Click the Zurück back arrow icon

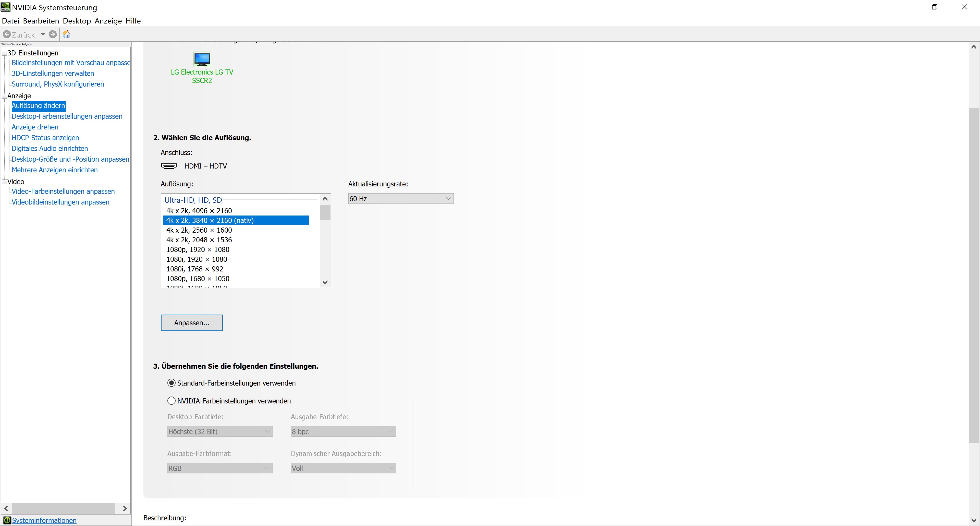(7, 34)
